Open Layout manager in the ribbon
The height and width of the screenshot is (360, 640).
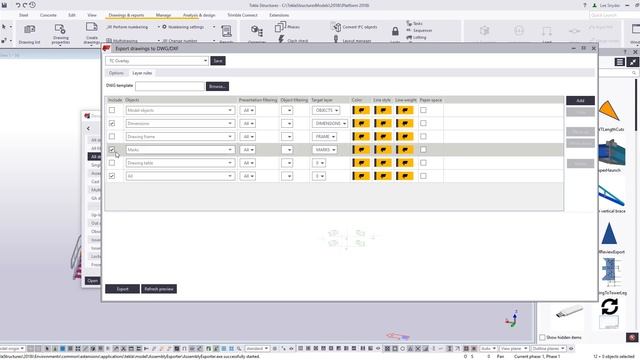352,40
